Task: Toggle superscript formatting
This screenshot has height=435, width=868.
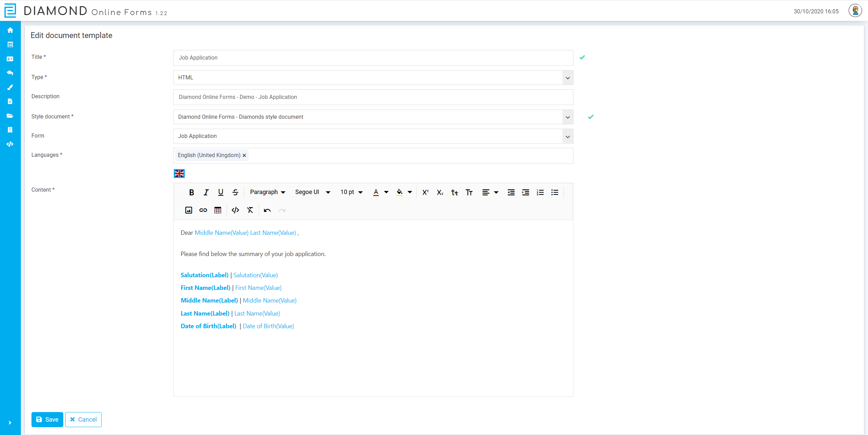Action: pos(425,192)
